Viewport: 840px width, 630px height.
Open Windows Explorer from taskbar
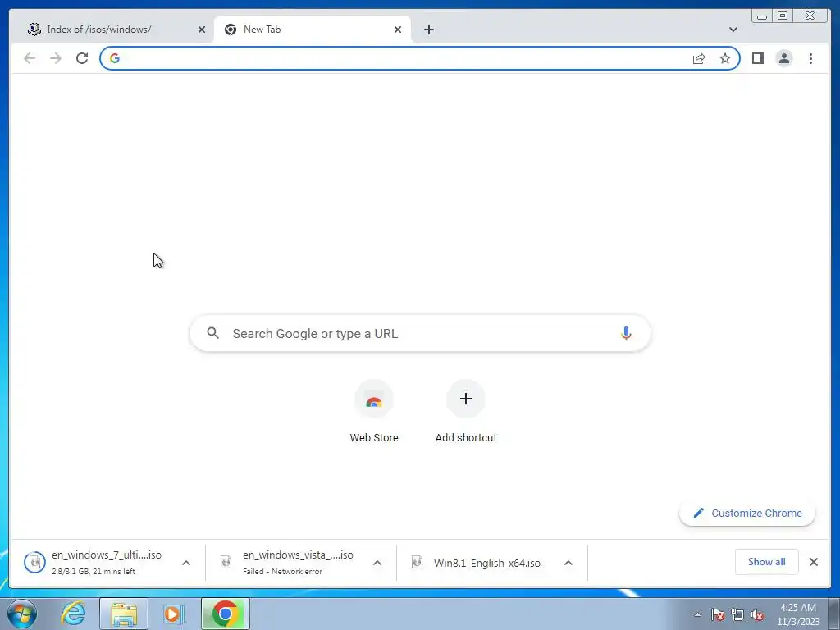[124, 614]
